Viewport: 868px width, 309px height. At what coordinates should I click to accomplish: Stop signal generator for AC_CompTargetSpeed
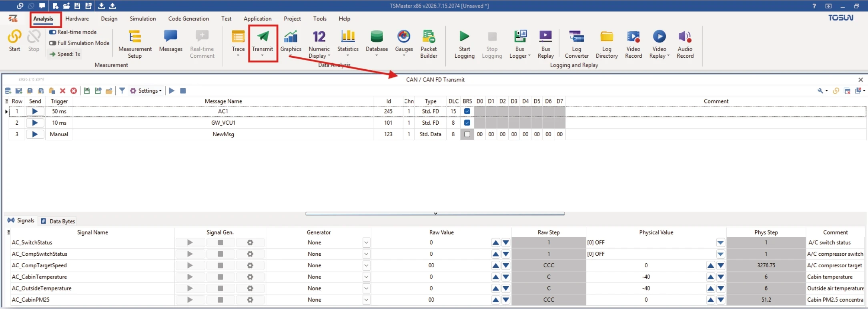220,265
